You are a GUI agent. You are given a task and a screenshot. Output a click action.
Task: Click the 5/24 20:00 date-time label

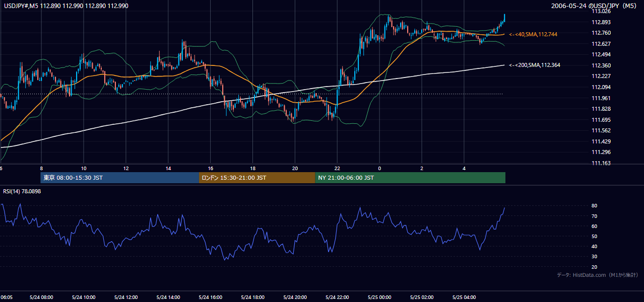click(x=295, y=297)
